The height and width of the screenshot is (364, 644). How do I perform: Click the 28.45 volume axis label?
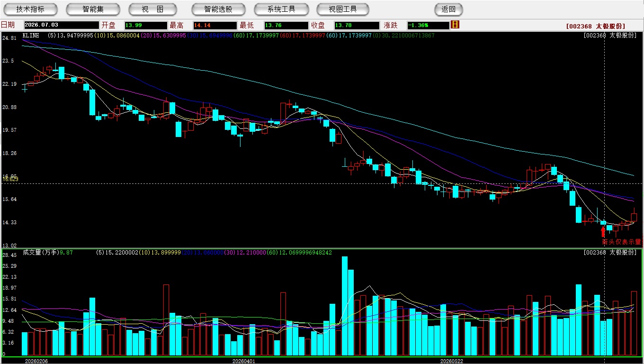pyautogui.click(x=9, y=255)
